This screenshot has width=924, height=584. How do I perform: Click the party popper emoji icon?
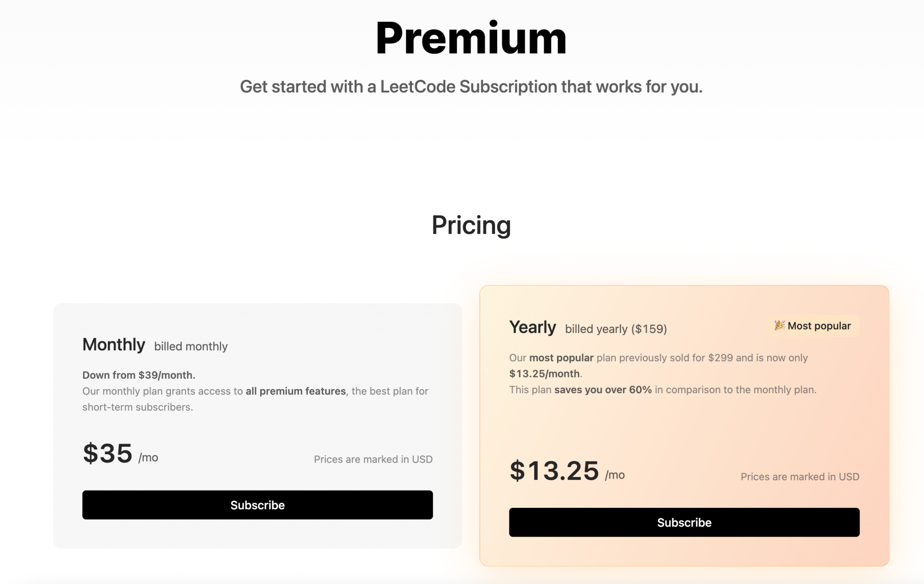coord(778,326)
